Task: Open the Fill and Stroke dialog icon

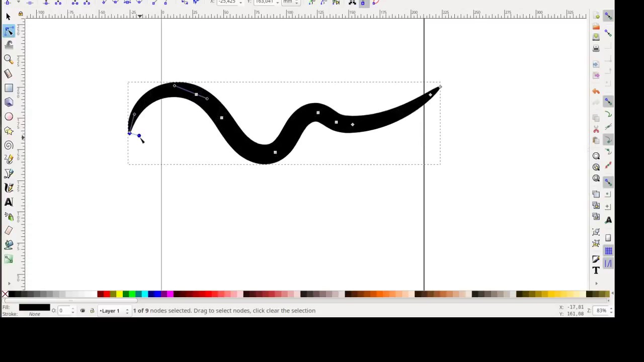Action: (596, 259)
